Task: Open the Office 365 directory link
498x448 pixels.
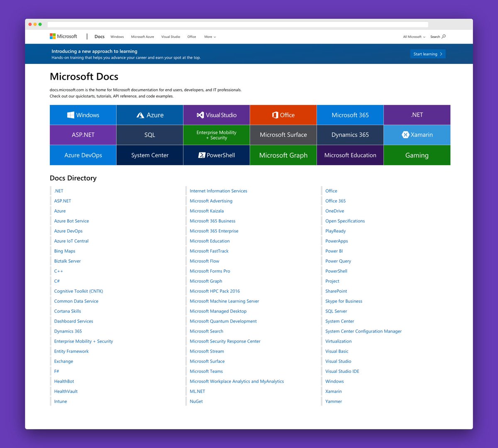Action: (335, 201)
